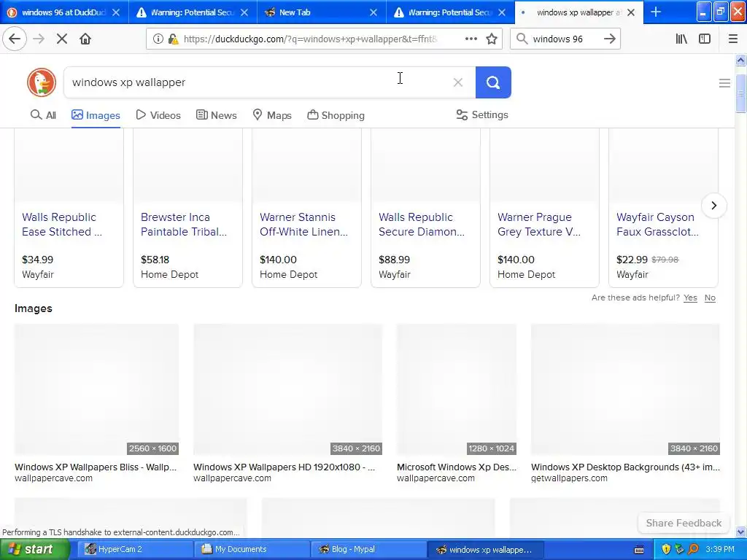Click the padlock warning icon in address bar
This screenshot has width=747, height=560.
(174, 39)
